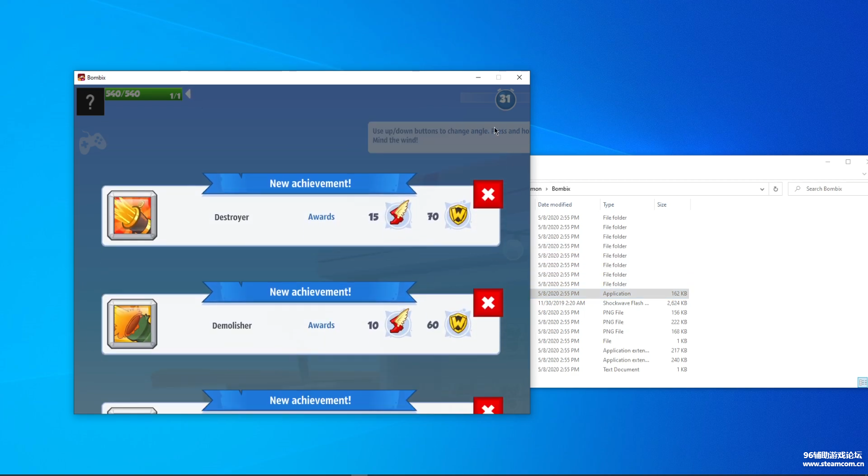Click the winged boot icon beside 10
This screenshot has height=476, width=868.
coord(398,323)
